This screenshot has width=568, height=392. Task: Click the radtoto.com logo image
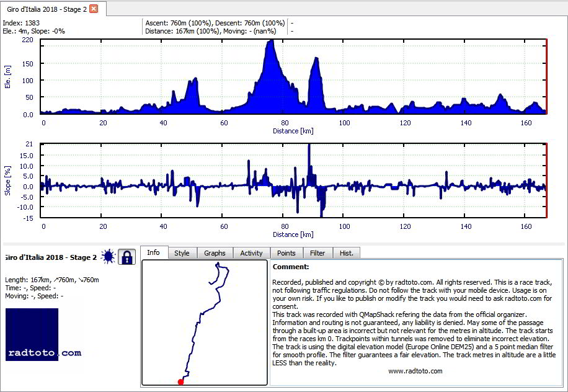43,334
